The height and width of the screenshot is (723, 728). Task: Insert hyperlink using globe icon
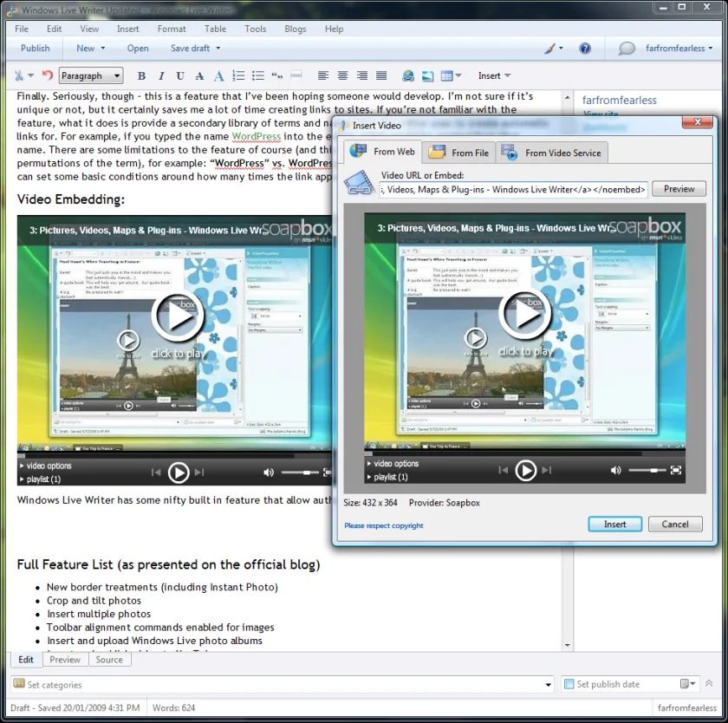pos(408,75)
